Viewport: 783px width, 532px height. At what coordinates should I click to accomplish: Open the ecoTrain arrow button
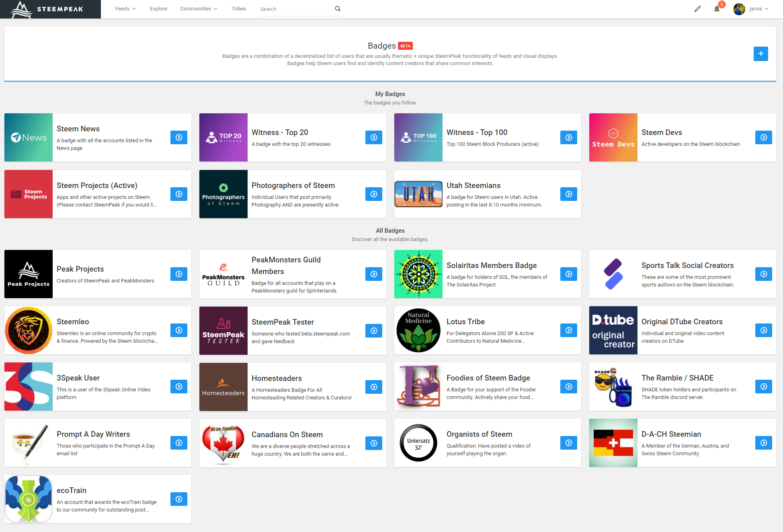click(179, 499)
